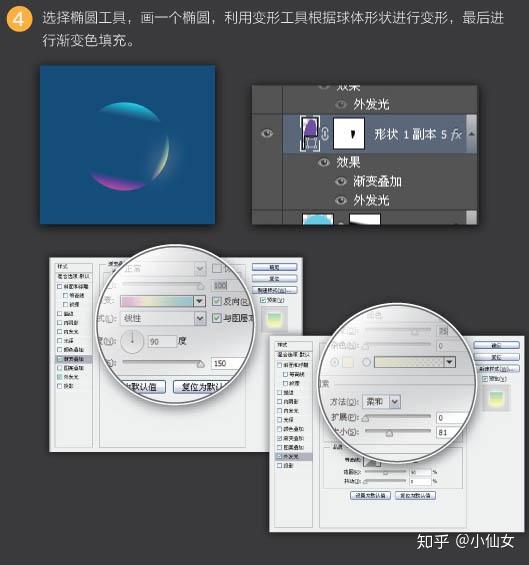The height and width of the screenshot is (565, 529).
Task: Click 复位 in Outer Glow dialog
Action: (497, 357)
